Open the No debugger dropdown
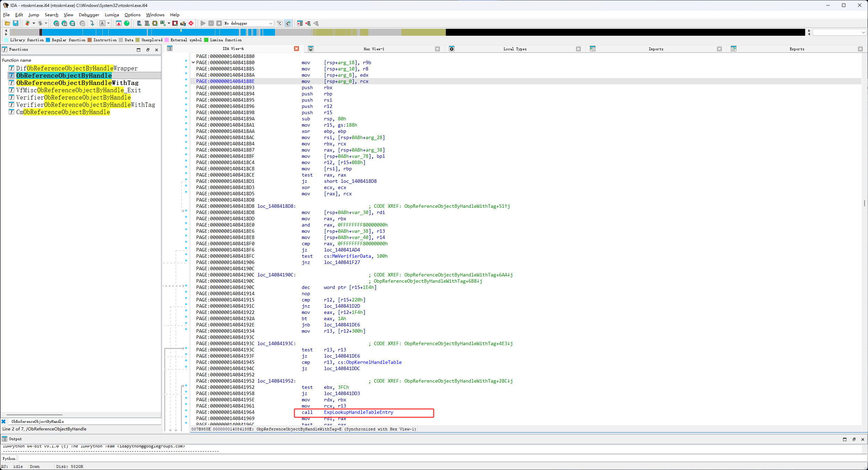This screenshot has width=868, height=470. click(x=270, y=23)
